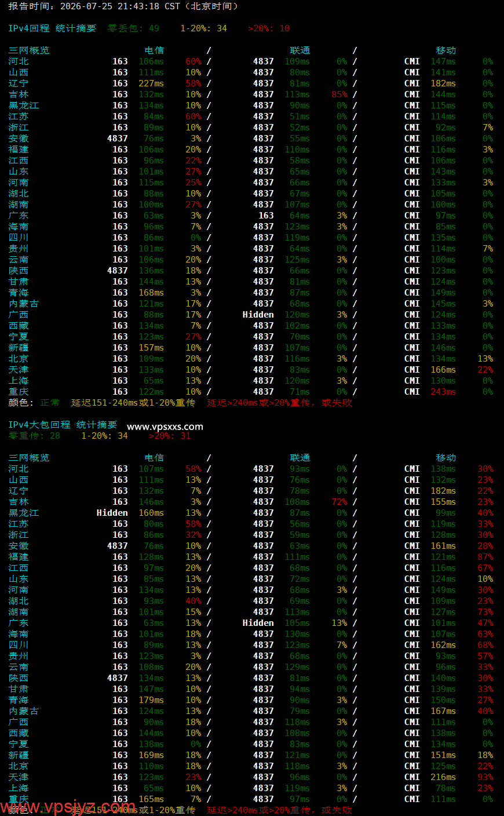The image size is (504, 816).
Task: Click "92ms" latency for 浙江 移动
Action: point(445,128)
